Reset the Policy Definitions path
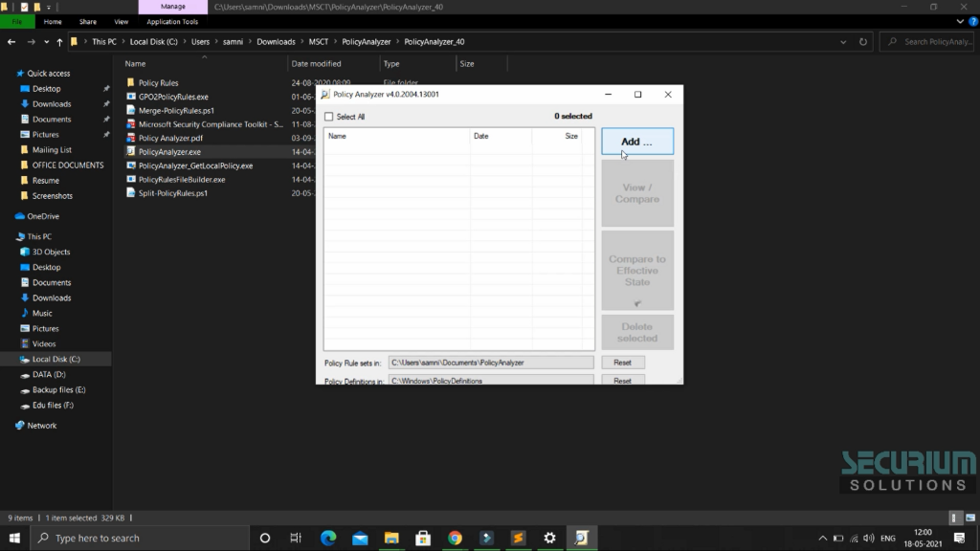The height and width of the screenshot is (551, 980). click(x=622, y=380)
